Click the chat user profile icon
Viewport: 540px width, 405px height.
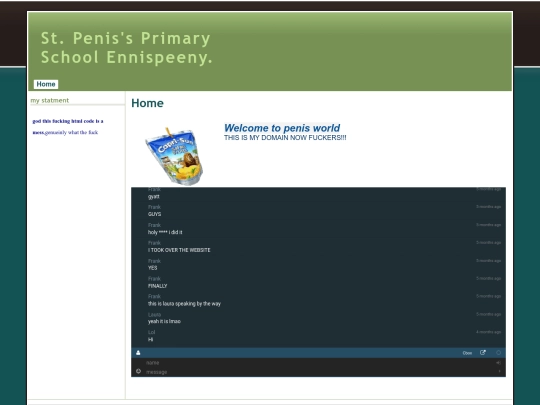[x=138, y=353]
